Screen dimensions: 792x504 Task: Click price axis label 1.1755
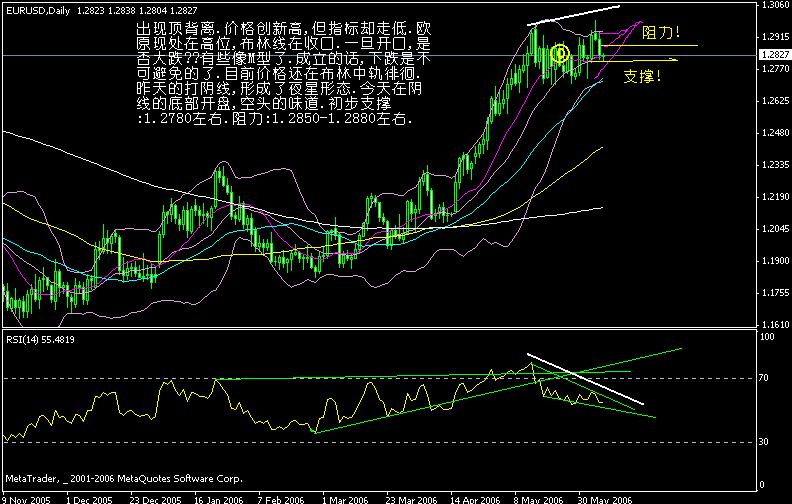click(x=775, y=293)
